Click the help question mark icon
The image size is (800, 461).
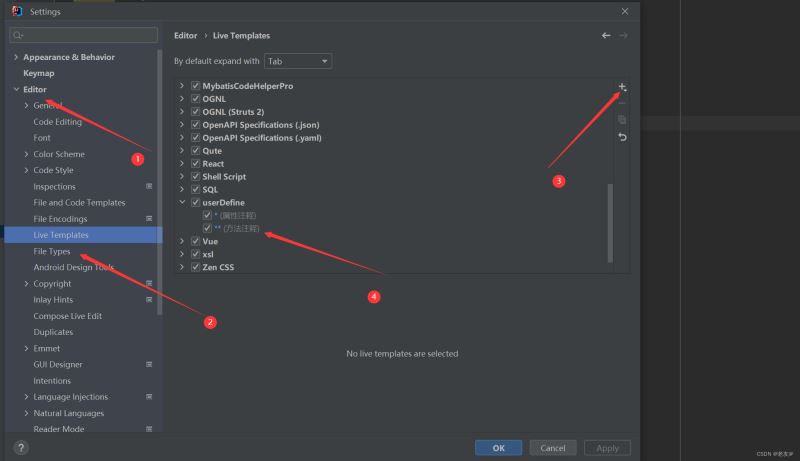(x=21, y=448)
